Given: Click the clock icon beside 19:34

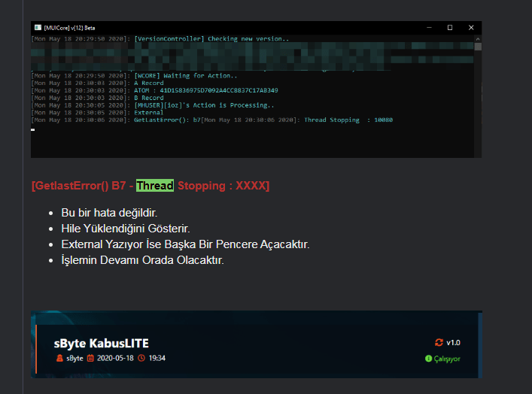Looking at the screenshot, I should point(141,358).
